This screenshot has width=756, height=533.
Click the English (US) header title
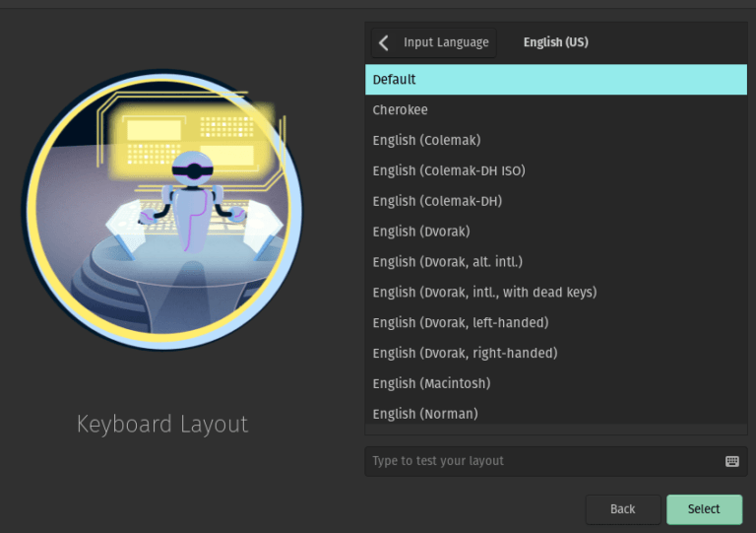(x=555, y=42)
